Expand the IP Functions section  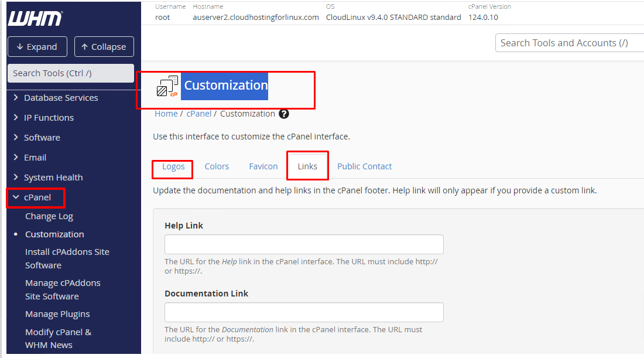click(x=49, y=118)
